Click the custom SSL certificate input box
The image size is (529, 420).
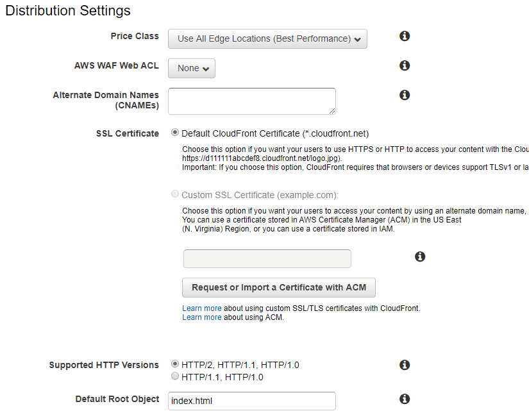click(x=267, y=258)
